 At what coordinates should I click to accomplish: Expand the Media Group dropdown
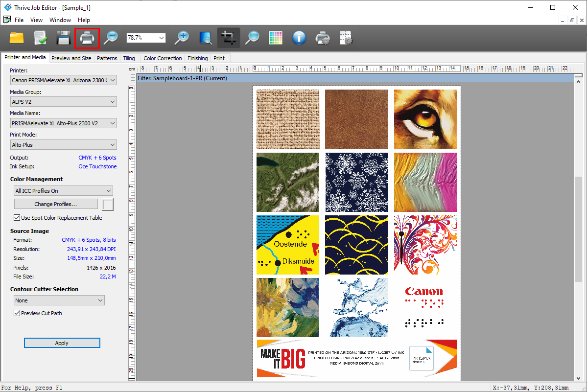point(63,102)
